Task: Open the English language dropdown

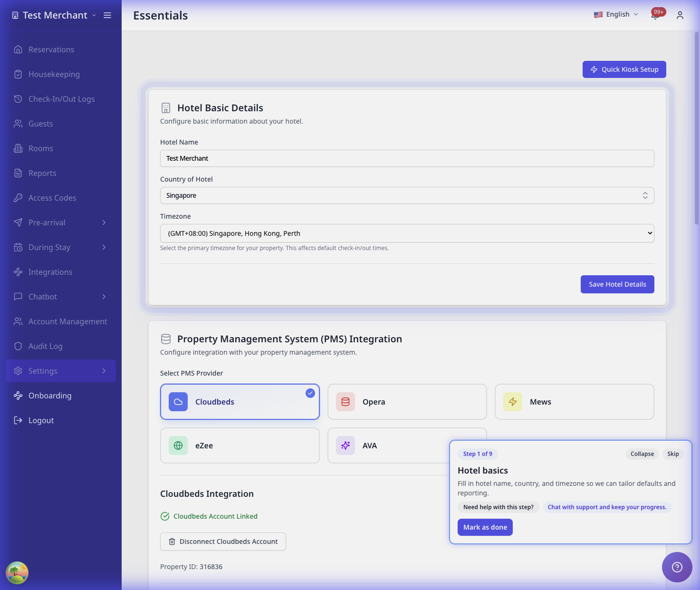Action: pyautogui.click(x=615, y=14)
